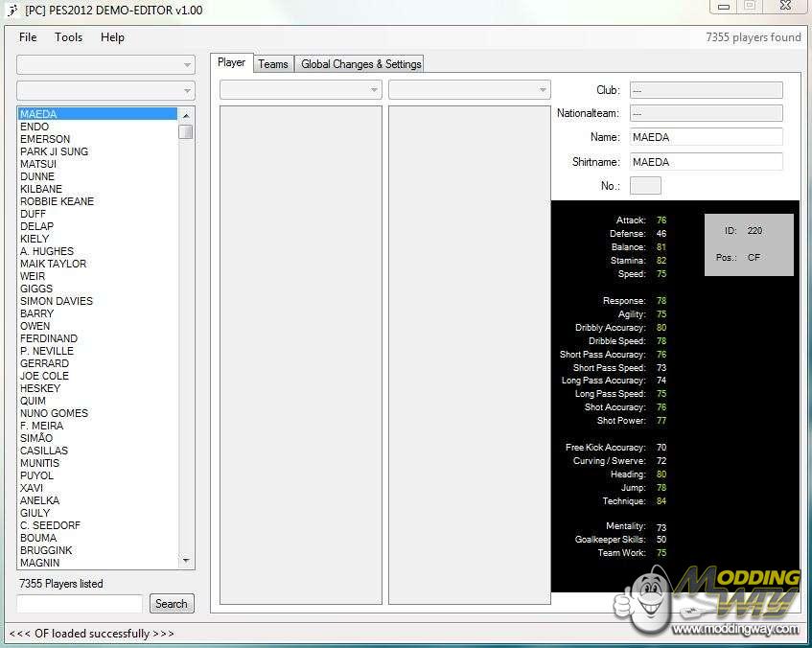Select GERRARD from the player list
Screen dimensions: 812x648
[x=44, y=363]
